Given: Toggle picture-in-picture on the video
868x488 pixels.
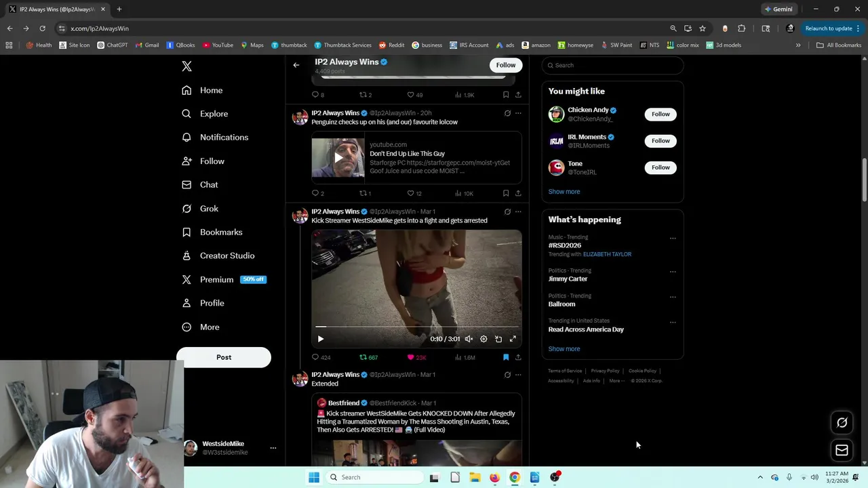Looking at the screenshot, I should [x=498, y=339].
